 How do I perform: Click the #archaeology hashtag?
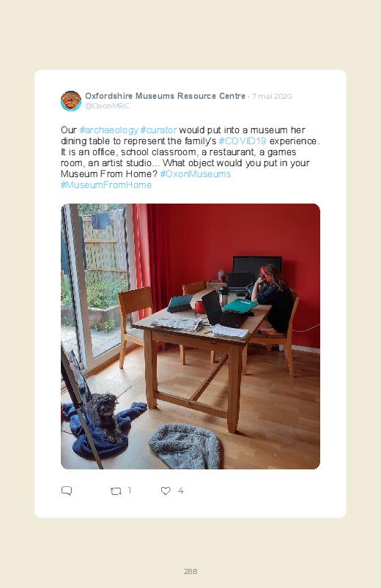click(109, 130)
